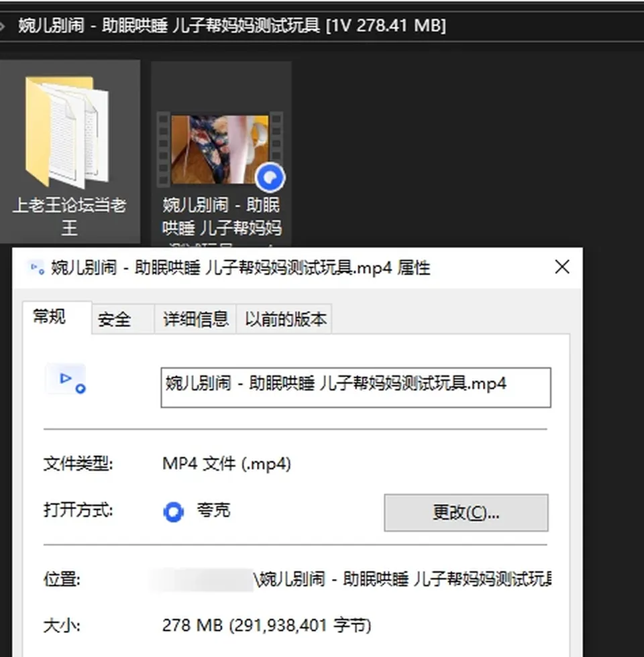Open the 安全 tab
The image size is (644, 657).
[x=123, y=319]
